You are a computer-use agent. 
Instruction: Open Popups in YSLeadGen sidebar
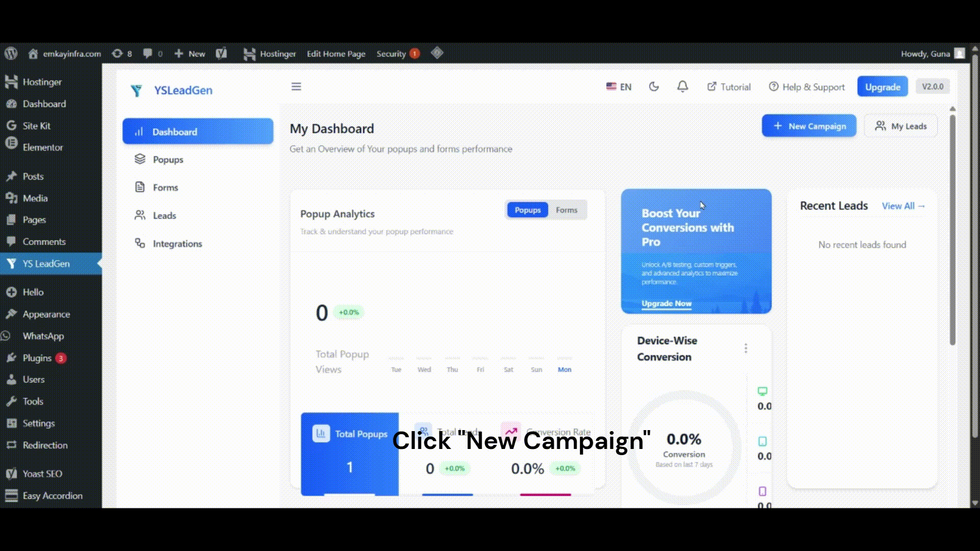(168, 160)
